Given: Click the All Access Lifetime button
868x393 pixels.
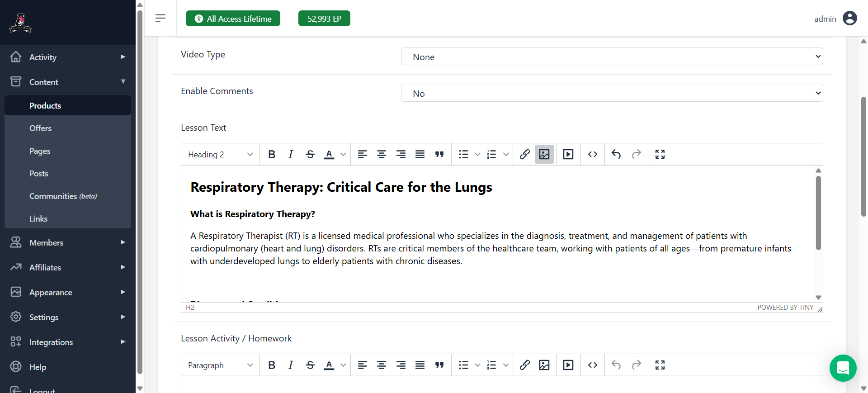Looking at the screenshot, I should point(233,19).
